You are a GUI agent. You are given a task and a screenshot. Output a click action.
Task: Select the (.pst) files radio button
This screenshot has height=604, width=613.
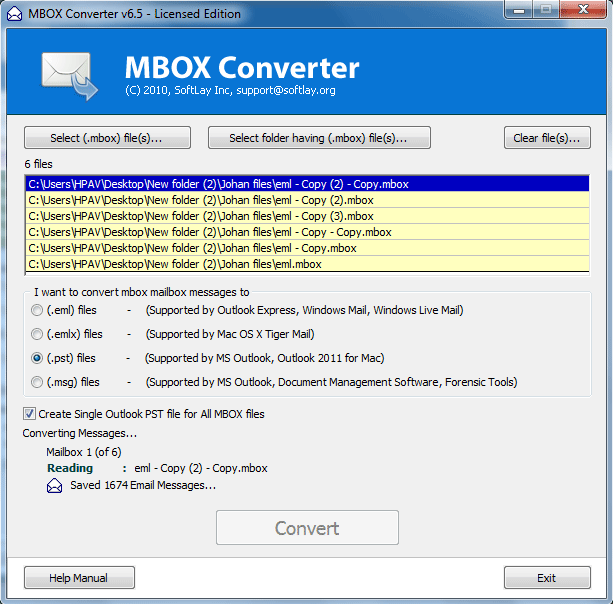37,358
